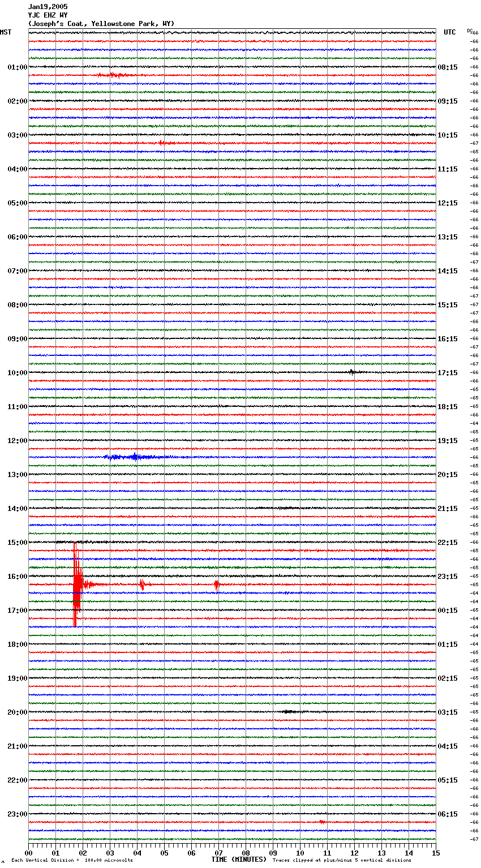Click the "11" tick on the minutes axis

click(x=327, y=853)
